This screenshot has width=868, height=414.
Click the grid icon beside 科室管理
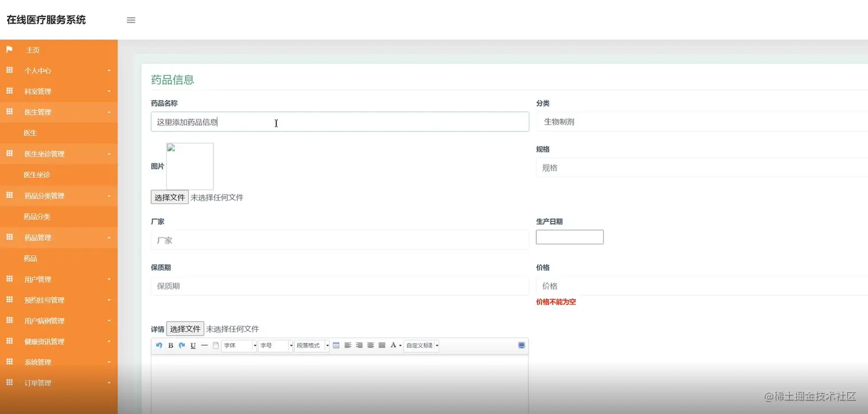pos(9,91)
